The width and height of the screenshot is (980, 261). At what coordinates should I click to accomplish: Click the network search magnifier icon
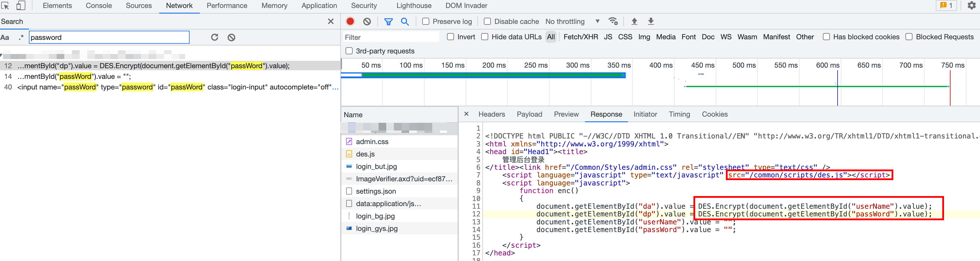tap(405, 21)
